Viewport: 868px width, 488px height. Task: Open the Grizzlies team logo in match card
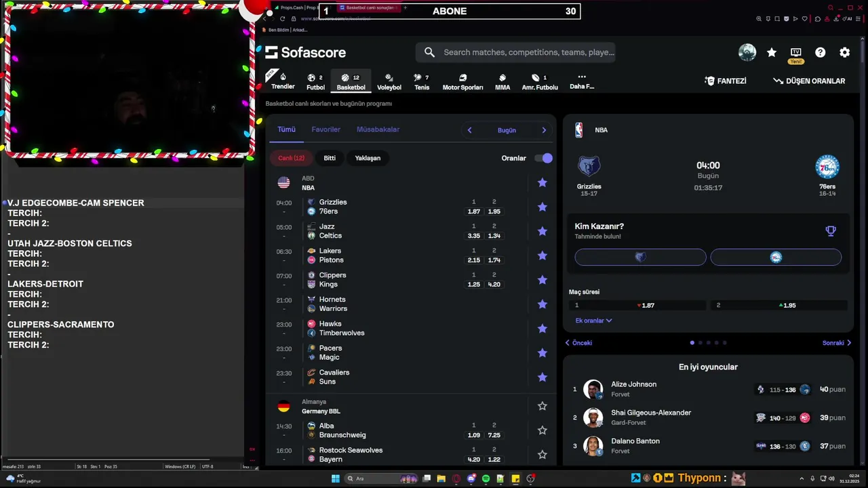589,167
